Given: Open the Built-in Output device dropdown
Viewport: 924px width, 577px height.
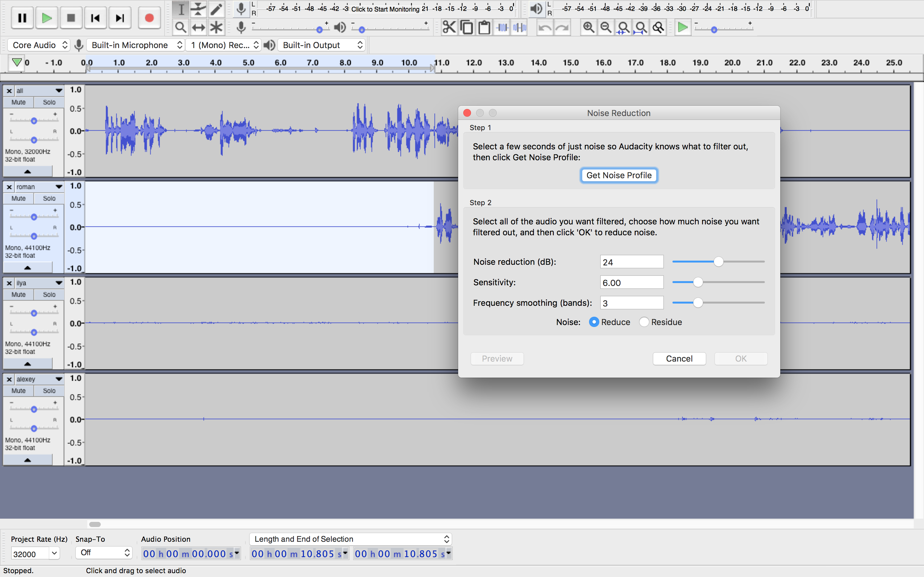Looking at the screenshot, I should pos(322,45).
